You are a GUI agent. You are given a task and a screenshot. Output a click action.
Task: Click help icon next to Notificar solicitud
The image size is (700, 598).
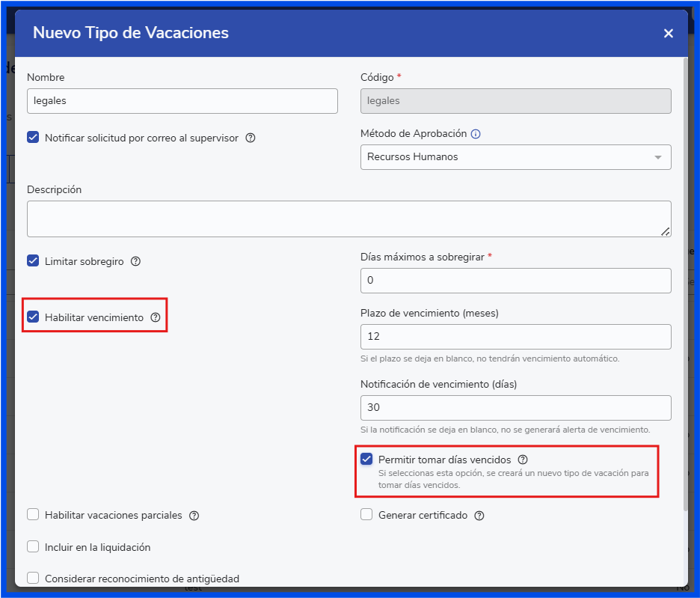point(251,138)
